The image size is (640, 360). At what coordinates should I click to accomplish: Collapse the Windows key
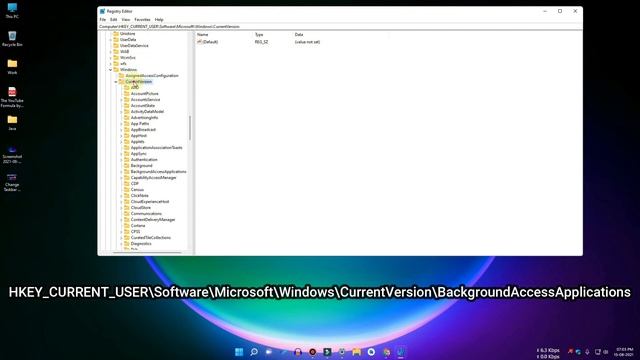[x=111, y=70]
